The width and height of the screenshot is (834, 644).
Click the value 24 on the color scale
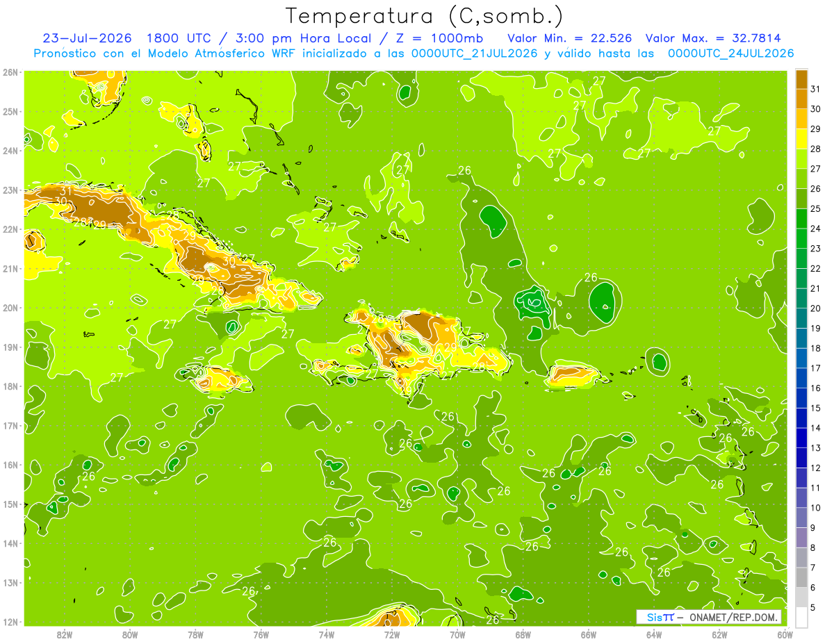(x=817, y=229)
